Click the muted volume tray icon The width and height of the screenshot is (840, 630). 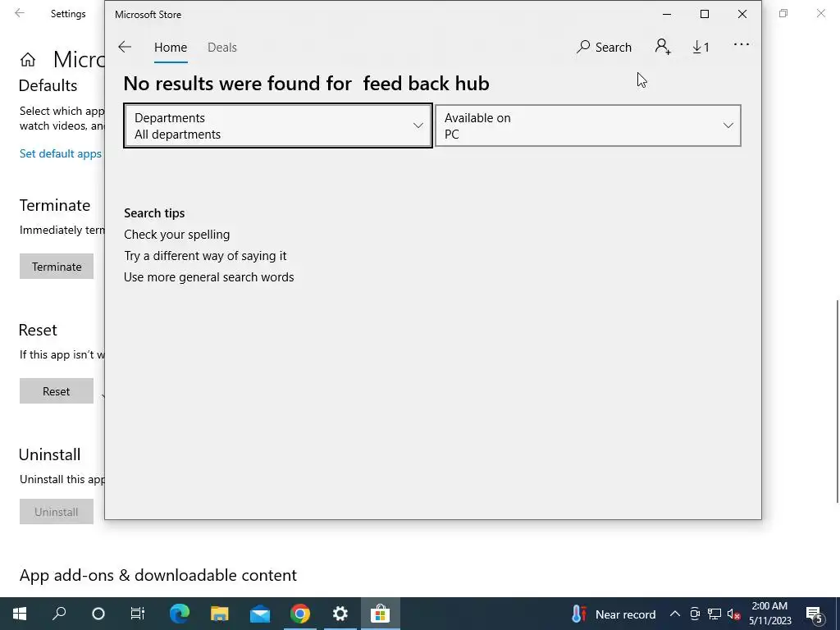click(734, 614)
